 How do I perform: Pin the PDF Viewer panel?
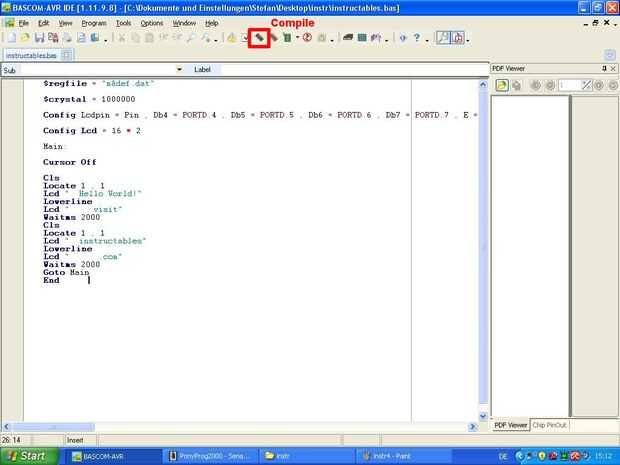[x=604, y=68]
